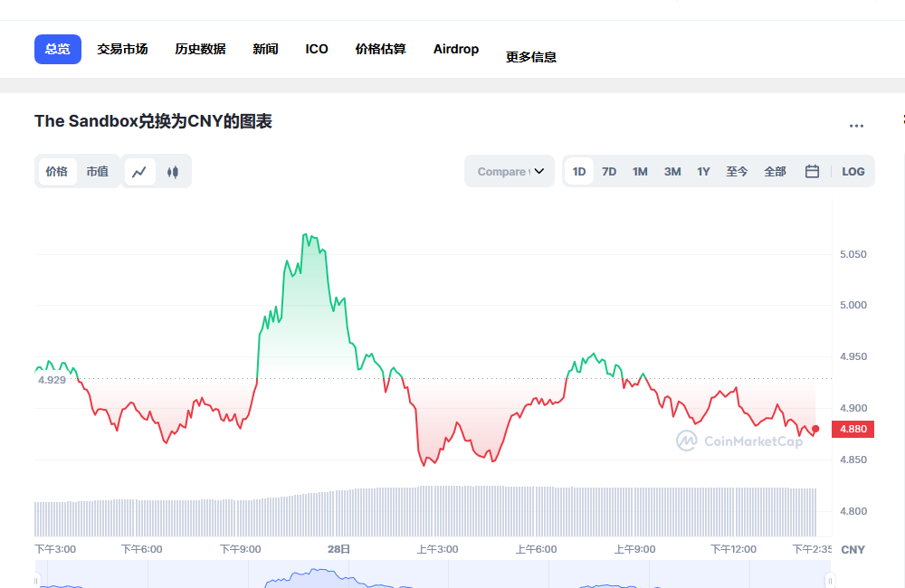Image resolution: width=905 pixels, height=588 pixels.
Task: Open the ICO tab
Action: coord(317,49)
